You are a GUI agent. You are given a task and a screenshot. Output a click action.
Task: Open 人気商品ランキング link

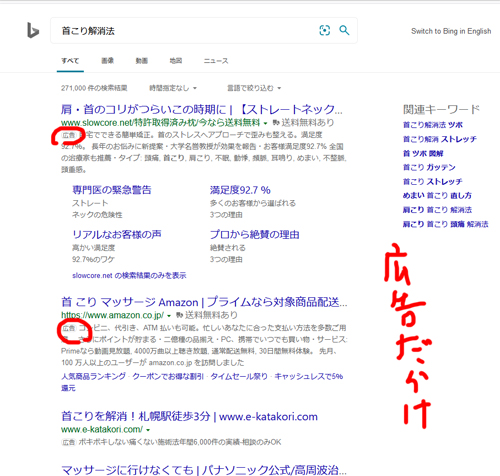click(x=93, y=376)
